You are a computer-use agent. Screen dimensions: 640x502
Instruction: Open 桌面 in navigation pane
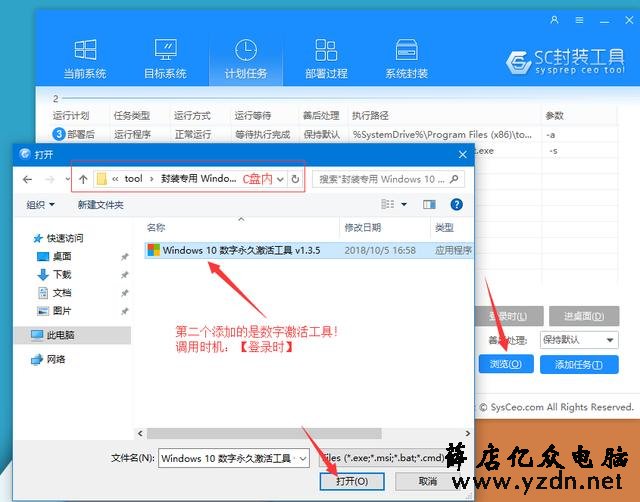click(x=54, y=256)
